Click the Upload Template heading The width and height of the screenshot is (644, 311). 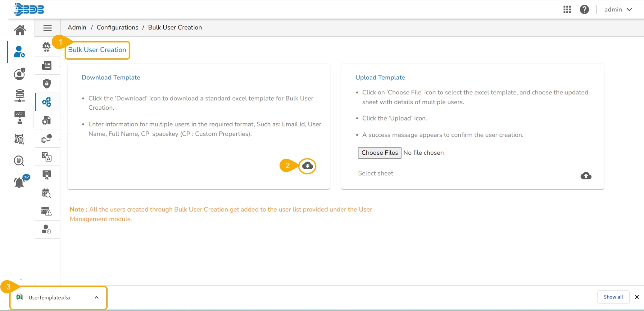380,78
